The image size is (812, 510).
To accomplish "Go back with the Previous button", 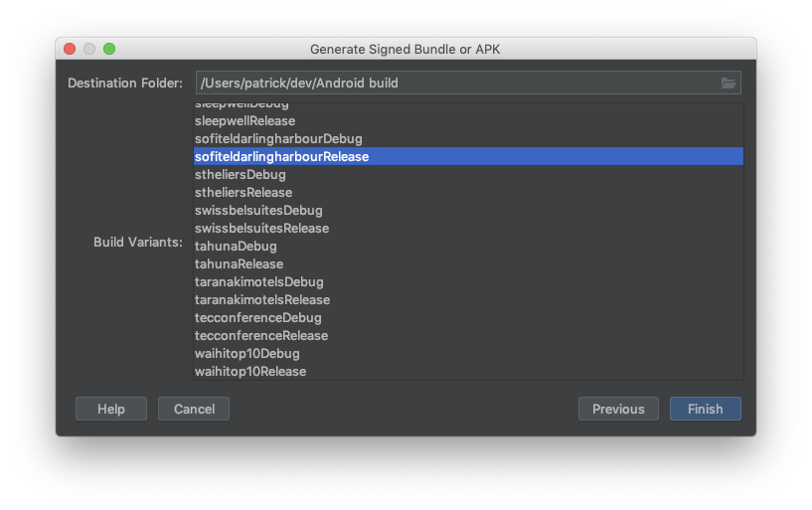I will pos(618,409).
